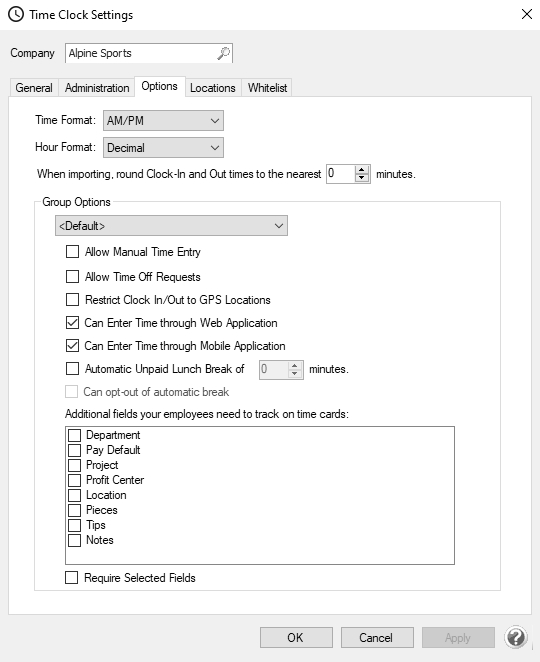Toggle Restrict Clock In/Out to GPS Locations
This screenshot has height=662, width=540.
[x=72, y=300]
